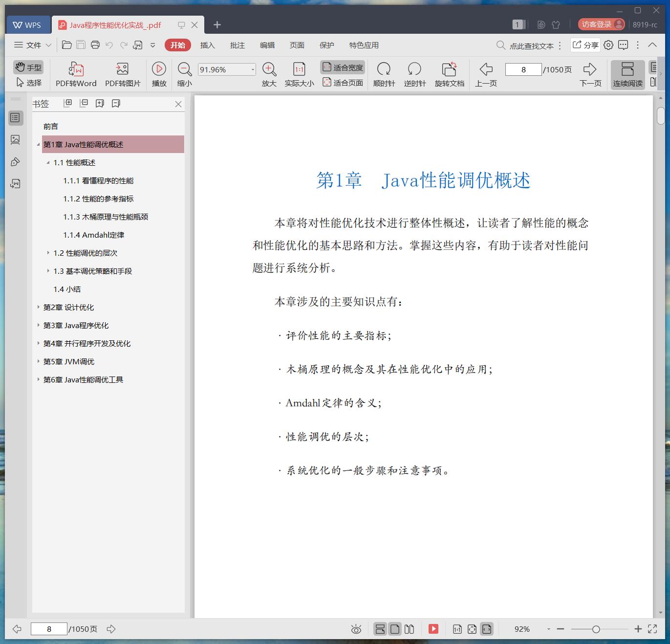
Task: Open the 页面 tab
Action: point(297,45)
